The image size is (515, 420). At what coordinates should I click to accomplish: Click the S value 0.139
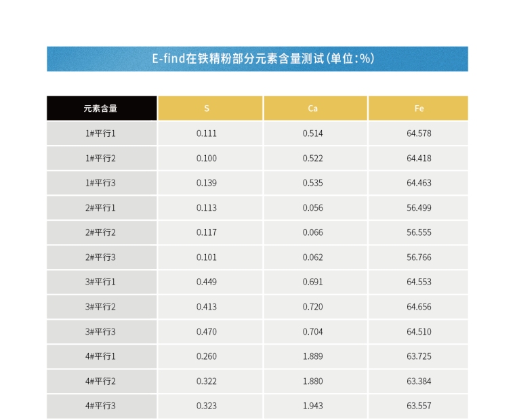point(207,183)
